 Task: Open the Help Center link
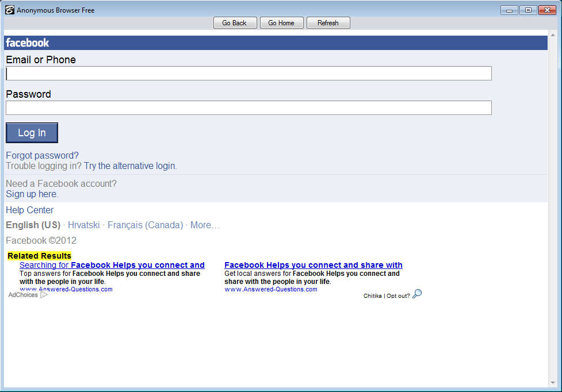click(x=30, y=210)
